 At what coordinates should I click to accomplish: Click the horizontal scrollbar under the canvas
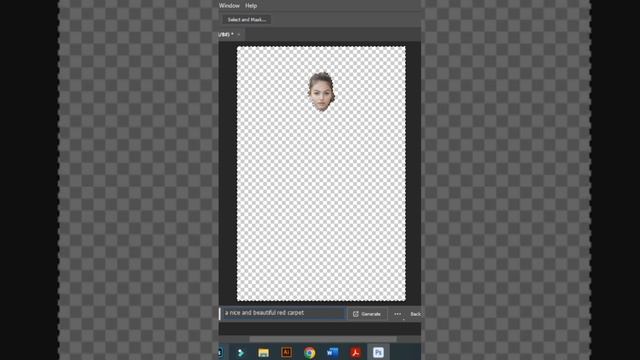(323, 339)
